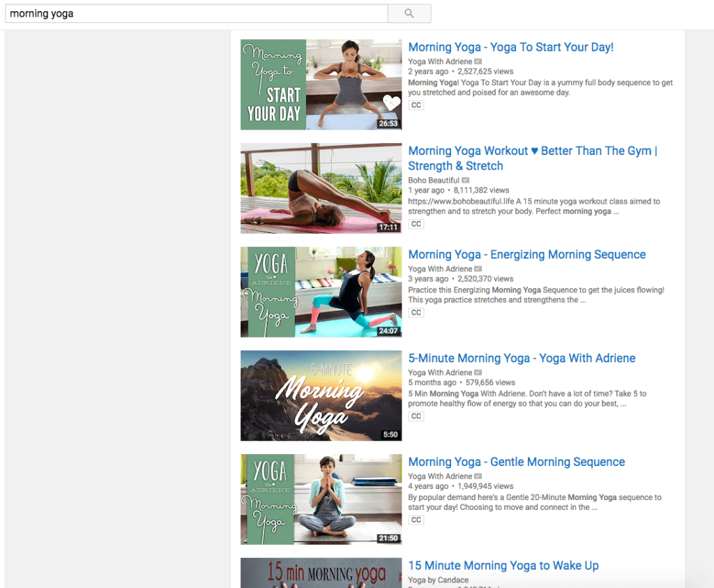Viewport: 714px width, 588px height.
Task: Open Yoga With Adriene channel under Energizing Sequence video
Action: [440, 269]
